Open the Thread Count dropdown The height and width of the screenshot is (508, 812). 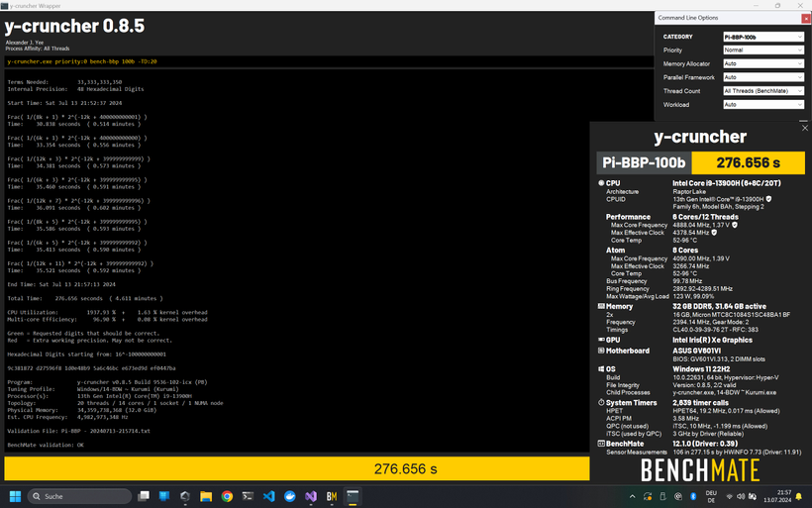point(763,91)
